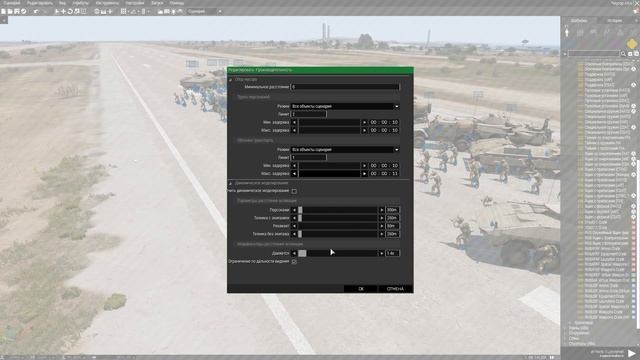
Task: Increase the Персонажи slider with right arrow
Action: pos(382,210)
